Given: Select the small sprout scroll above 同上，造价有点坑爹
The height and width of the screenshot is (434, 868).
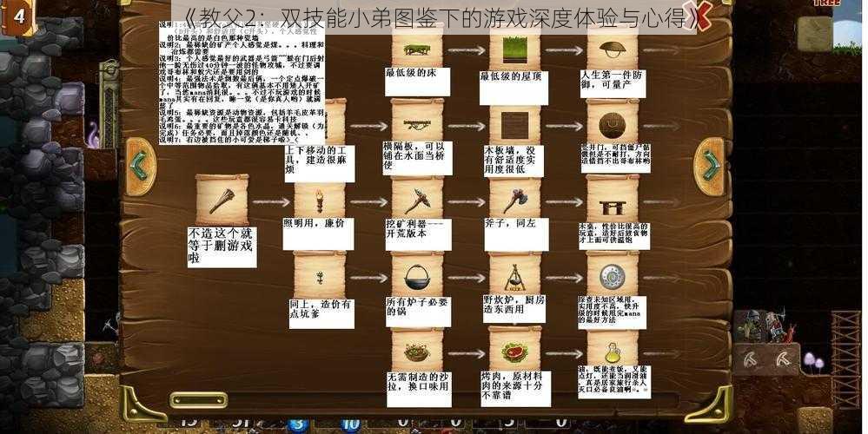Looking at the screenshot, I should point(320,275).
